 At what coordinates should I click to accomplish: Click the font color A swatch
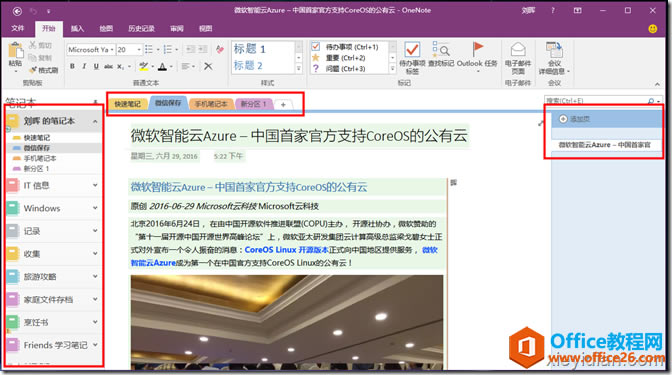point(162,66)
